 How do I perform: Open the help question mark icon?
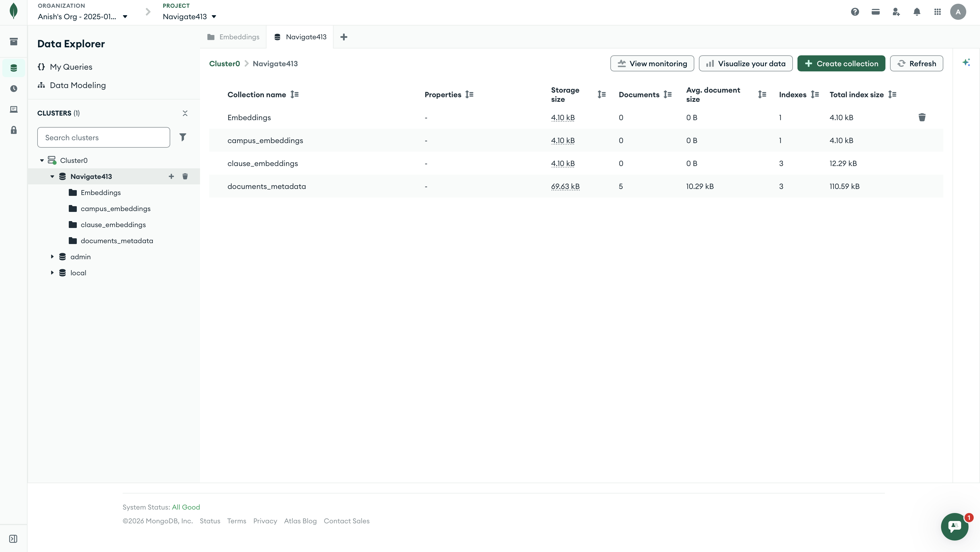tap(855, 12)
